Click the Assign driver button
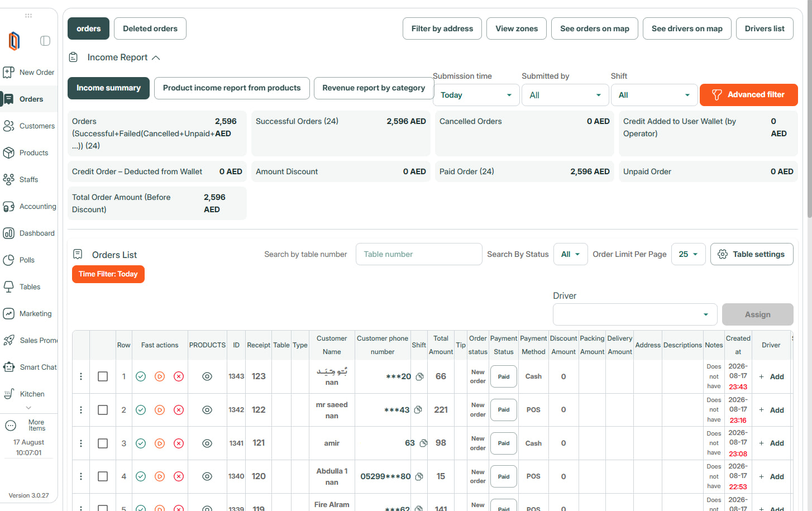The image size is (812, 511). click(x=758, y=314)
